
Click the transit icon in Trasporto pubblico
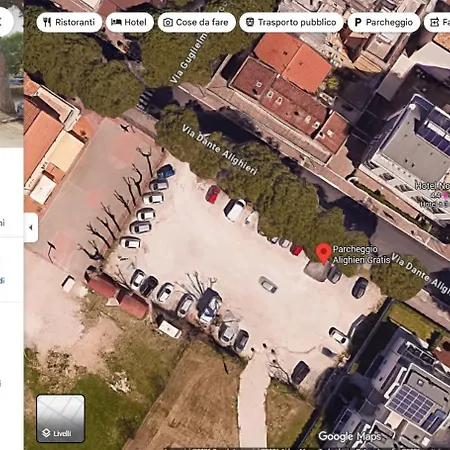(250, 22)
